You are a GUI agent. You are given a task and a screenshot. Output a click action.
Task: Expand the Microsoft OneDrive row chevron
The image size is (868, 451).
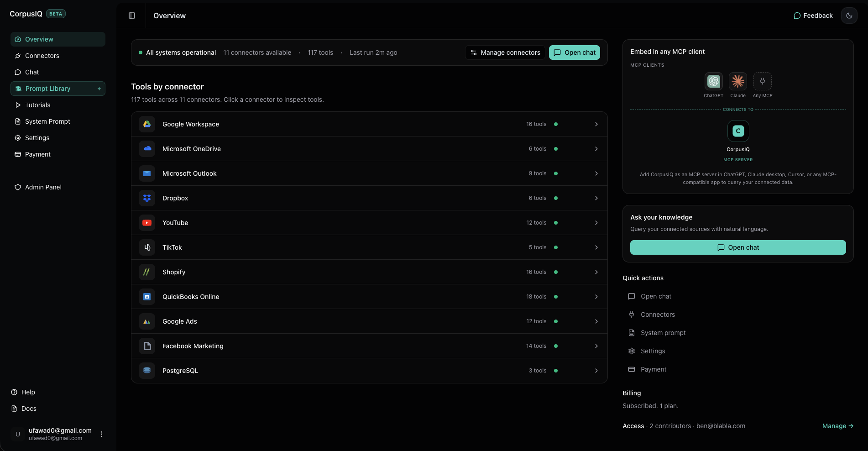click(596, 149)
